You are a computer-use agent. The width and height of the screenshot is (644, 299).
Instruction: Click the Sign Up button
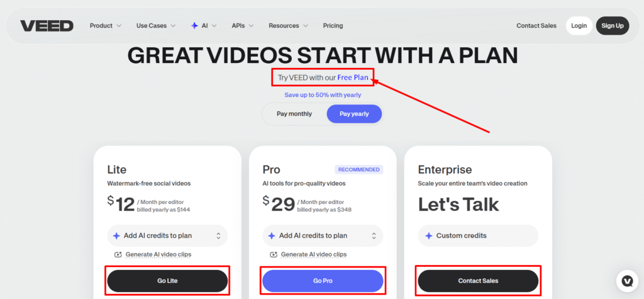pyautogui.click(x=613, y=26)
